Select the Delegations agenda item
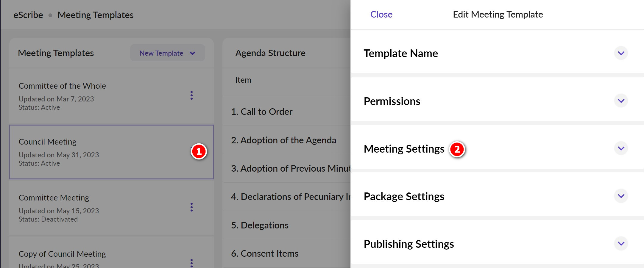Image resolution: width=644 pixels, height=268 pixels. (259, 225)
